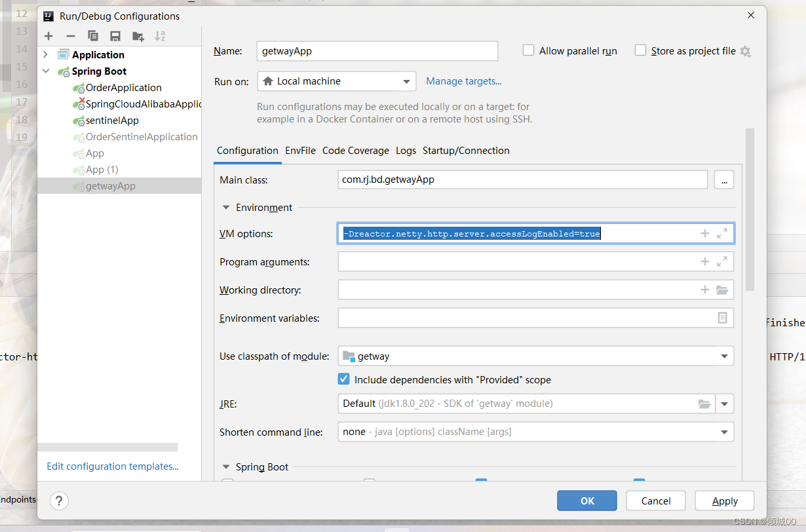806x532 pixels.
Task: Click the Cancel button
Action: (656, 501)
